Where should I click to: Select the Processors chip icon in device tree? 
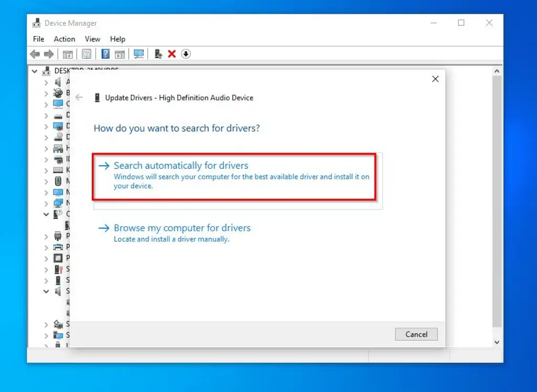tap(58, 258)
